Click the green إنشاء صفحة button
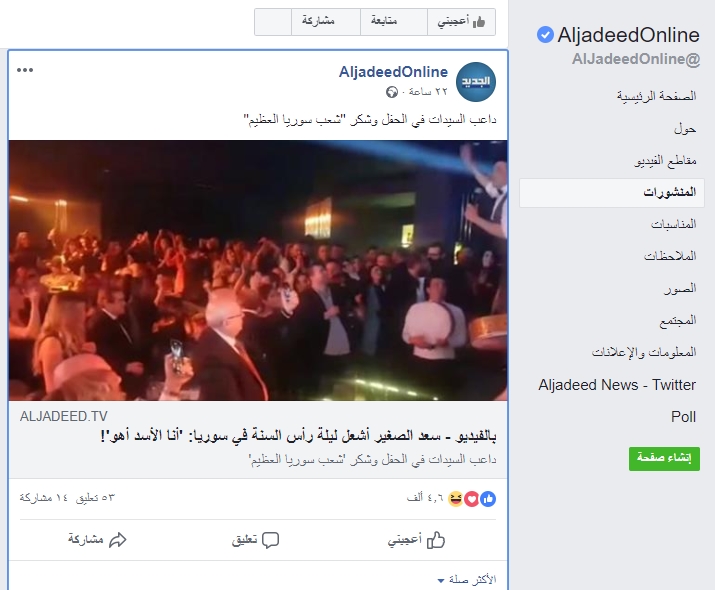Image resolution: width=715 pixels, height=590 pixels. tap(664, 458)
